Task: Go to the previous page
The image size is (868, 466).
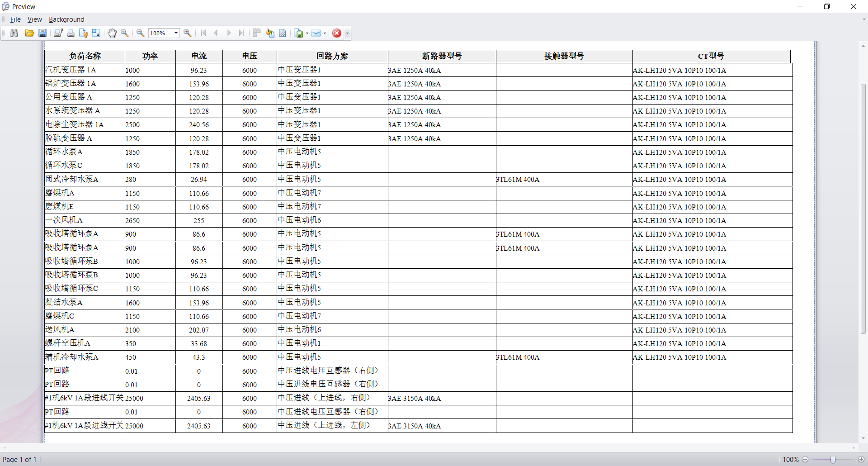Action: [x=216, y=33]
